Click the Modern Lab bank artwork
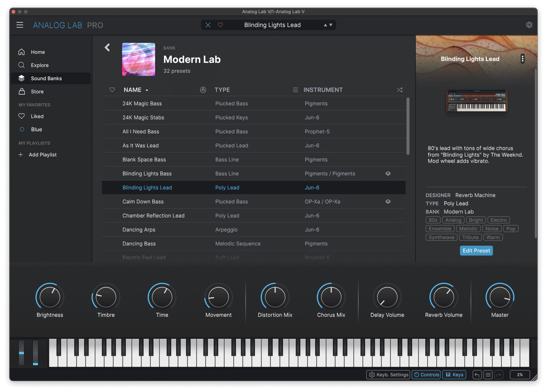Image resolution: width=547 pixels, height=392 pixels. pyautogui.click(x=138, y=59)
